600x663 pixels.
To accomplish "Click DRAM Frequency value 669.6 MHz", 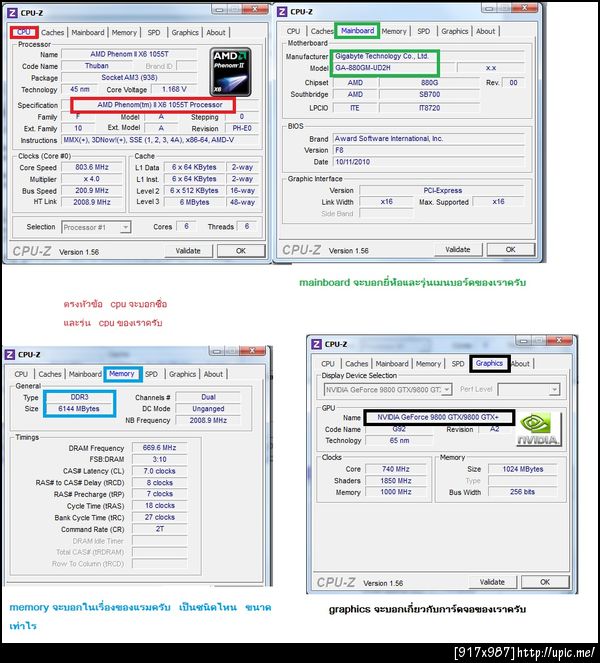I will [159, 447].
